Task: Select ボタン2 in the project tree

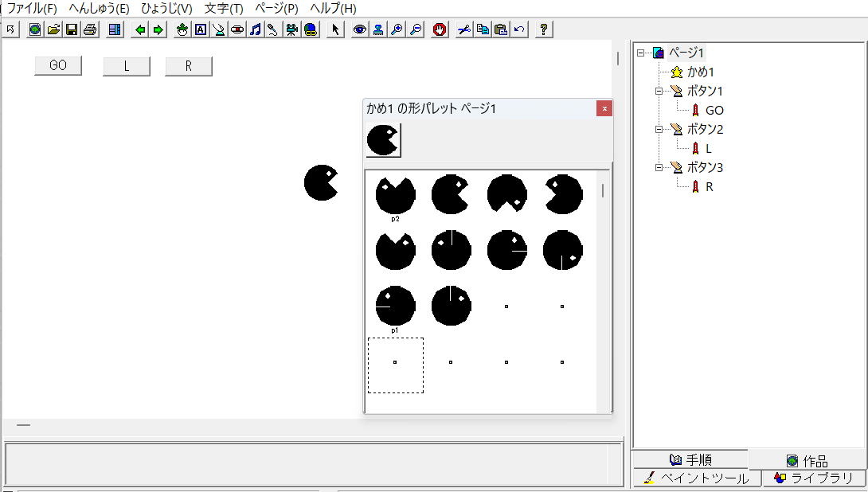Action: [x=705, y=129]
